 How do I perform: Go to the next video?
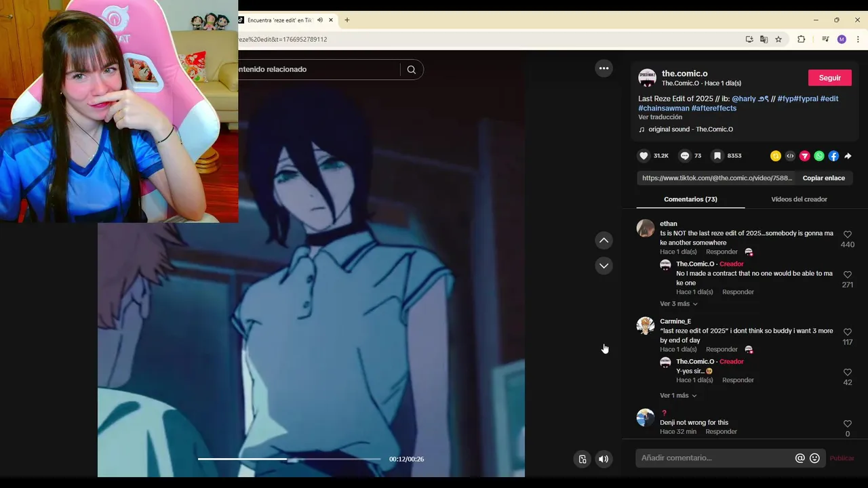(x=604, y=266)
